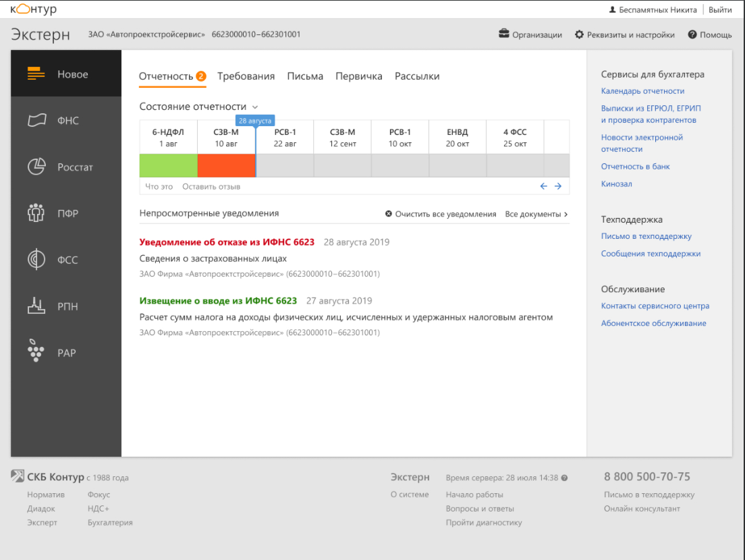Switch to the Требования tab

point(246,76)
